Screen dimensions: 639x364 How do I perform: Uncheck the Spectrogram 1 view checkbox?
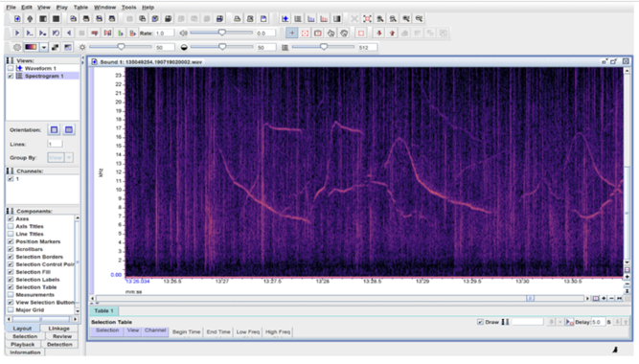(11, 76)
